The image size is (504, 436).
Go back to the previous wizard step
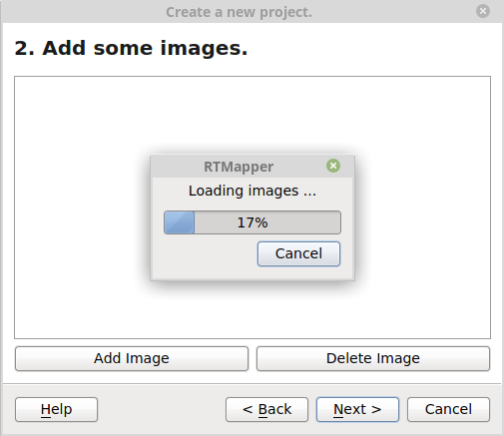click(x=266, y=409)
